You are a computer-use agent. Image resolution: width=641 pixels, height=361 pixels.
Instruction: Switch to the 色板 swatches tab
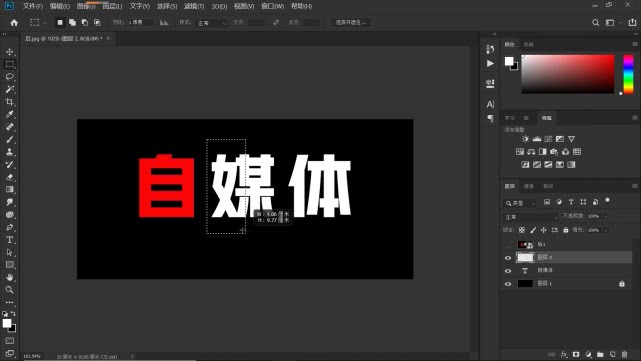[529, 44]
